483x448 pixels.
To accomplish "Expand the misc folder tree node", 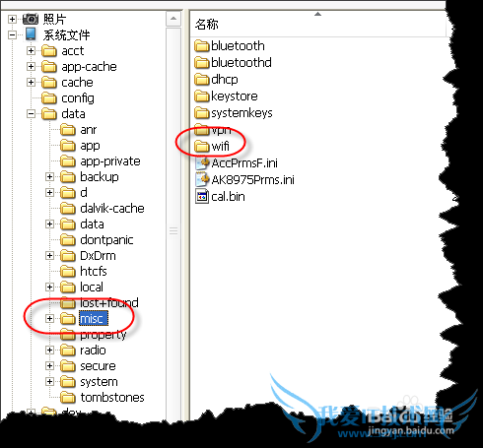I will point(49,318).
